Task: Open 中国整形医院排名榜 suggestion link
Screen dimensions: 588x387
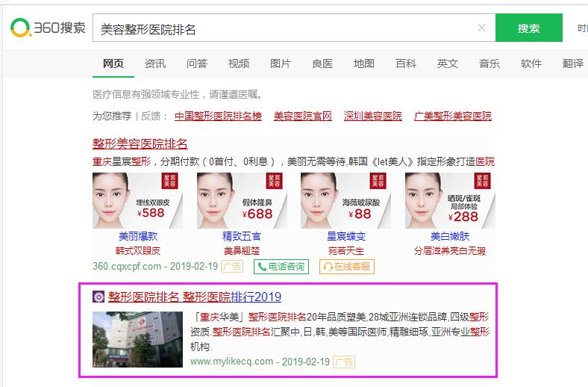Action: click(218, 116)
